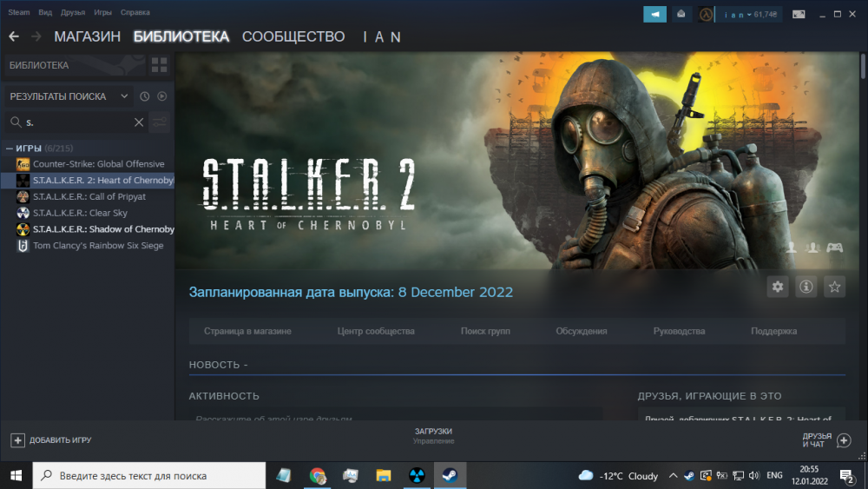This screenshot has width=868, height=489.
Task: Go back with the left arrow
Action: 14,36
